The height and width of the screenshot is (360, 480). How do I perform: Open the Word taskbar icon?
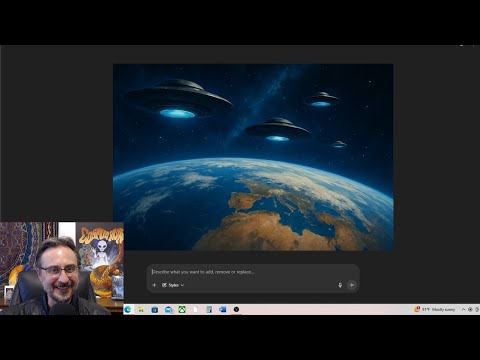[x=223, y=310]
